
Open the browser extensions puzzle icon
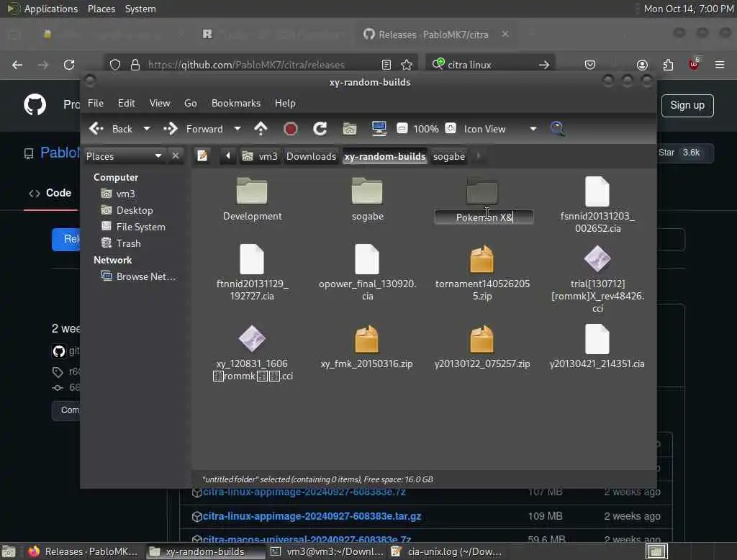668,64
